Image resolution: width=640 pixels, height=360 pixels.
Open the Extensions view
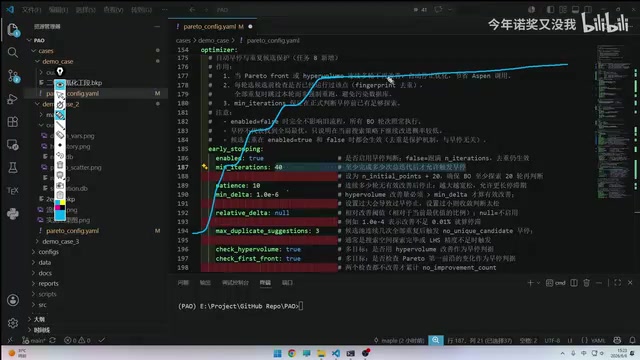click(13, 122)
